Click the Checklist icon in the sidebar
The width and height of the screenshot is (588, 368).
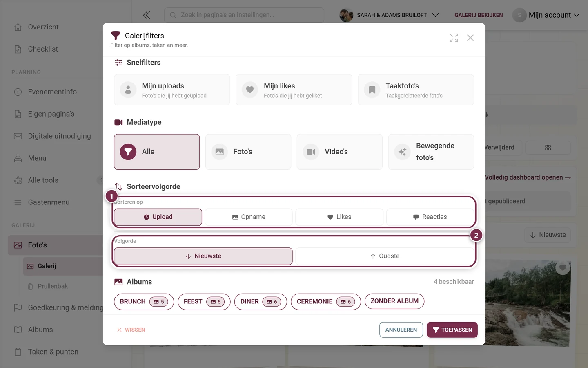[x=18, y=49]
